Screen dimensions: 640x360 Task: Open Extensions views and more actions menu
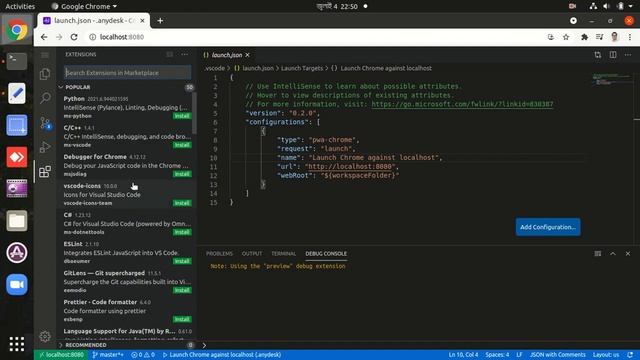click(184, 54)
